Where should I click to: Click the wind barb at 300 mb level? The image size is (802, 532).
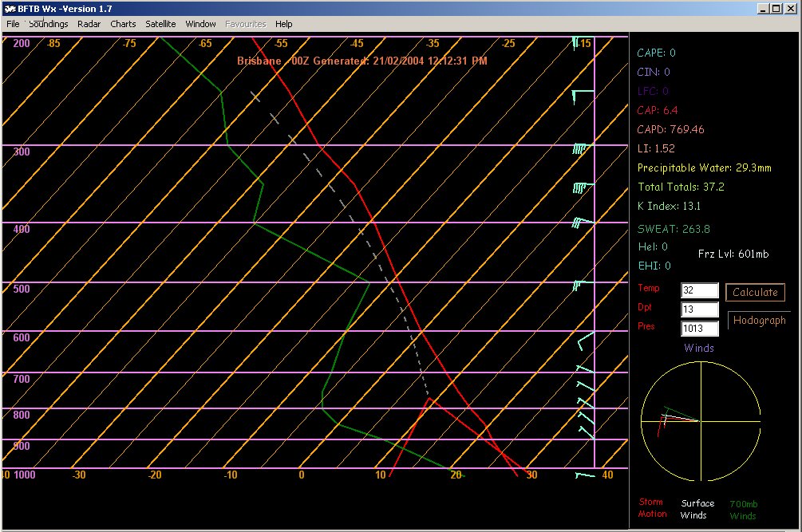[583, 148]
